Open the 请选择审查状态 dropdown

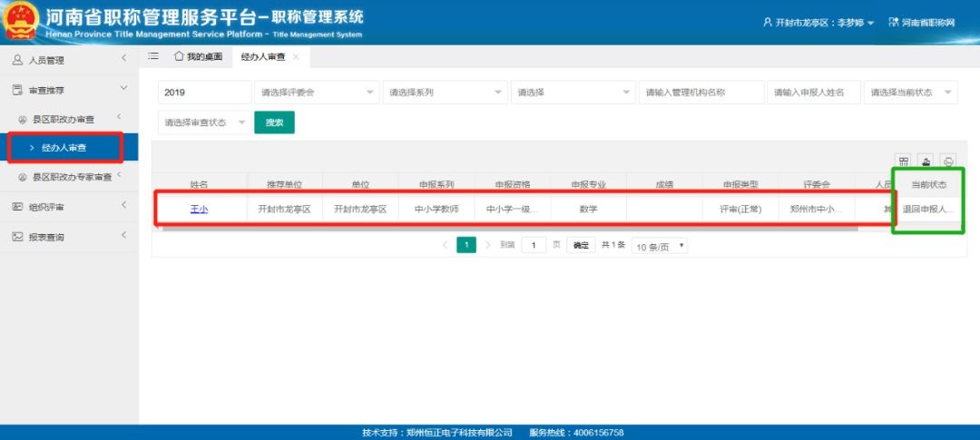[204, 122]
